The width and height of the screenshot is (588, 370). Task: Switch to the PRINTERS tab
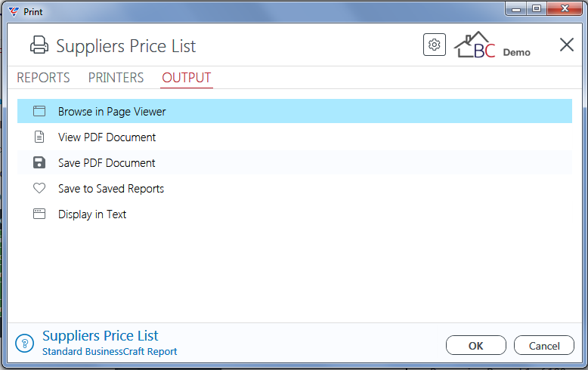116,78
